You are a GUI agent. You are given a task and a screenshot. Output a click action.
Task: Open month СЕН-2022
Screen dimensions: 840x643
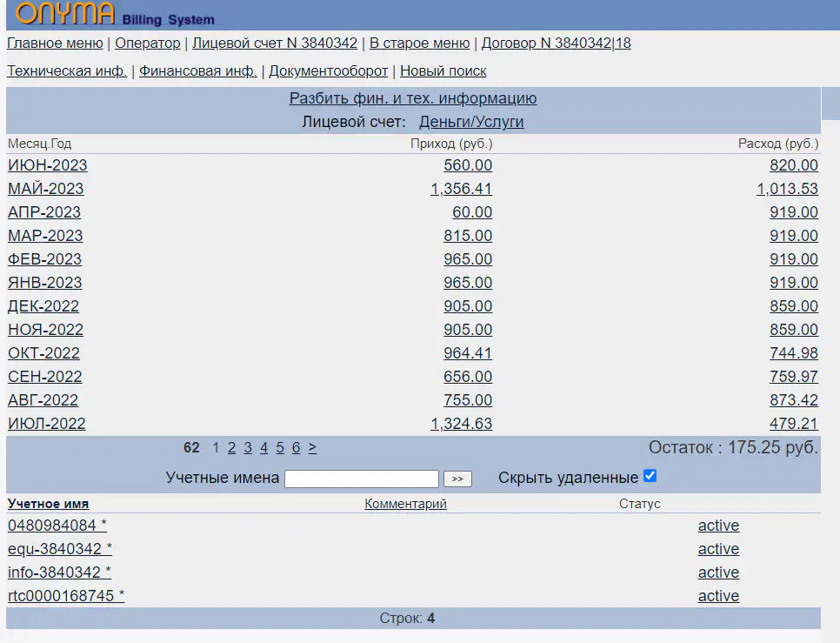45,377
